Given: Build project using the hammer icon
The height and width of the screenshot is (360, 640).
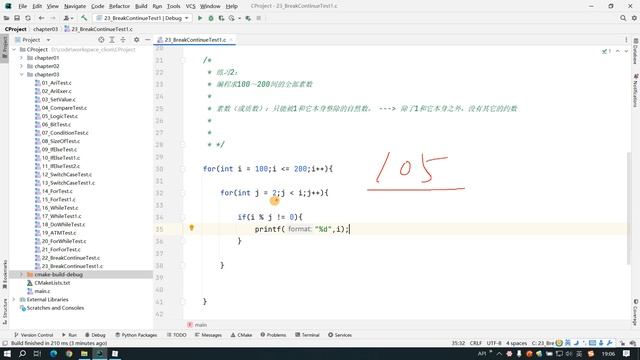Looking at the screenshot, I should (84, 18).
